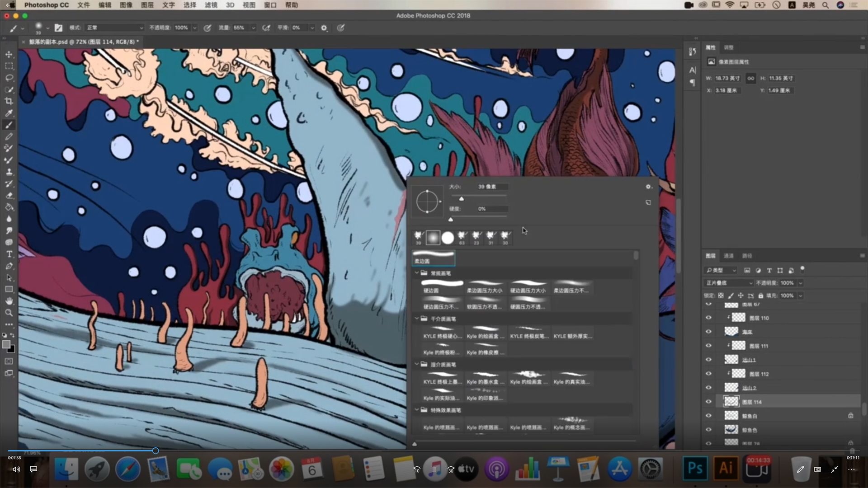
Task: Open the layer blend mode 正片叠底 dropdown
Action: pos(729,283)
